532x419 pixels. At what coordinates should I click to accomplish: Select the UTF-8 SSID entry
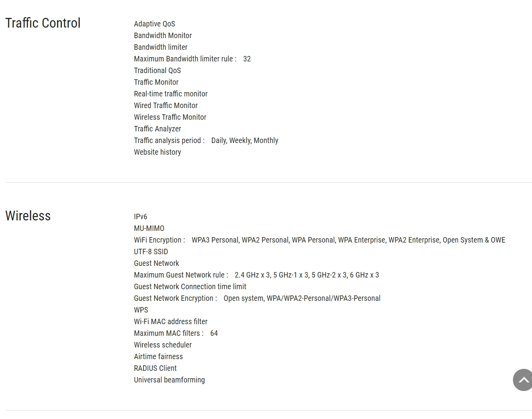coord(151,251)
